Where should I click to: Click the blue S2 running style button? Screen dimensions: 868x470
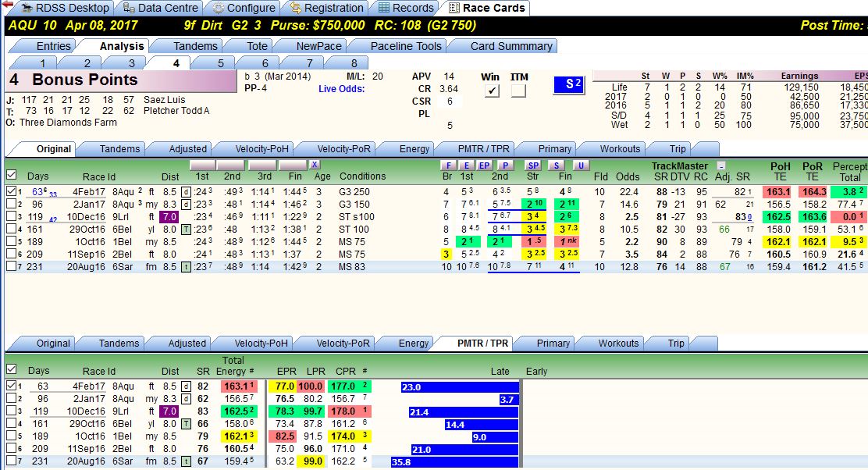569,84
